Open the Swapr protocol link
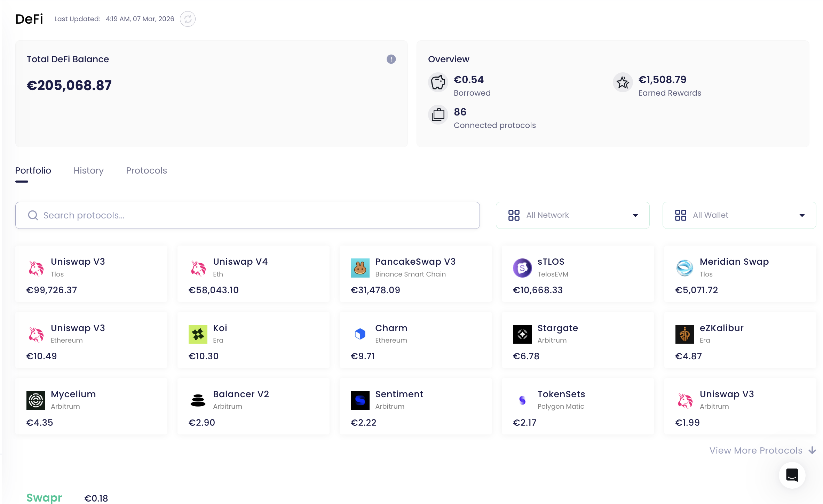The width and height of the screenshot is (823, 504). tap(44, 497)
